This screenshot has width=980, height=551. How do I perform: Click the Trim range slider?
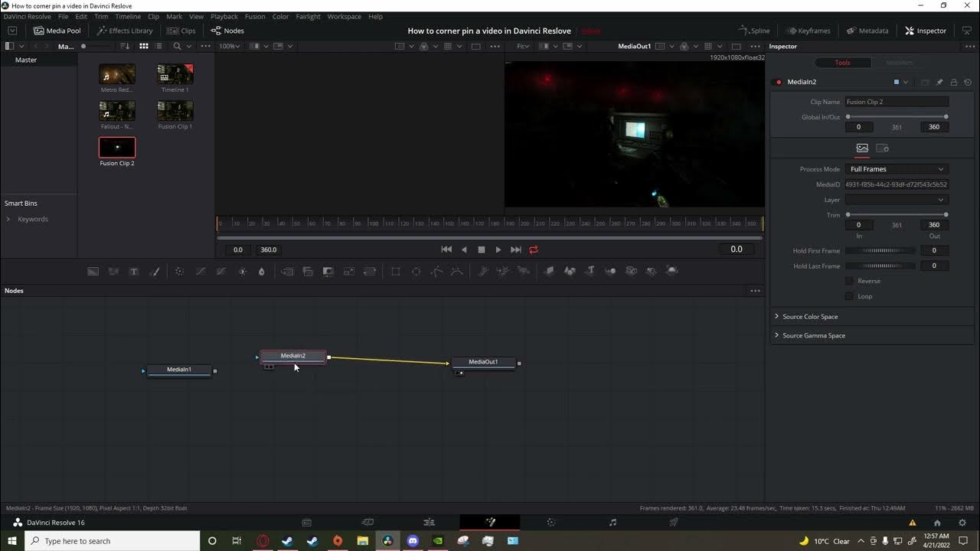pyautogui.click(x=897, y=215)
